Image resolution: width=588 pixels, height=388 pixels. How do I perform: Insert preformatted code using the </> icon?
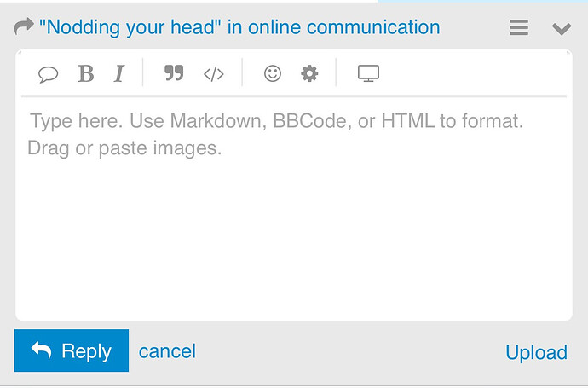click(213, 74)
